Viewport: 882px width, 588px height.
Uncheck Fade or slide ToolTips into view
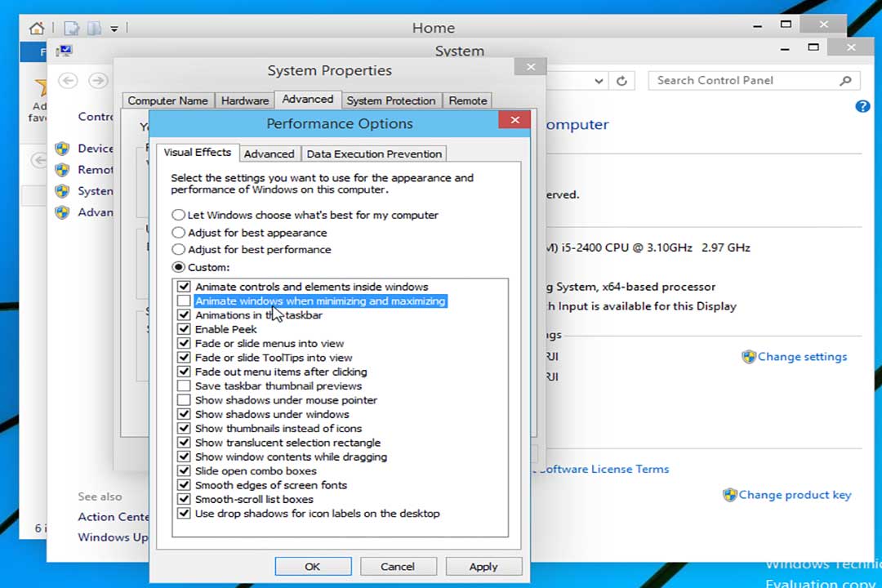click(184, 358)
